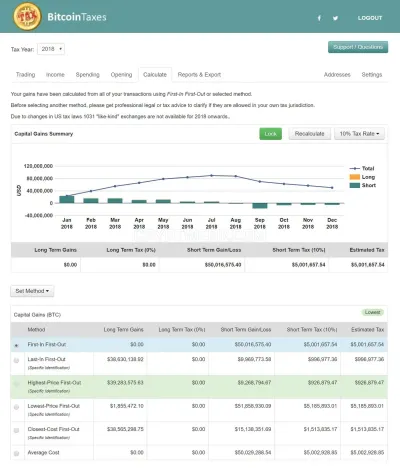Select the Closest-Cost First-Out radio button

coord(16,430)
